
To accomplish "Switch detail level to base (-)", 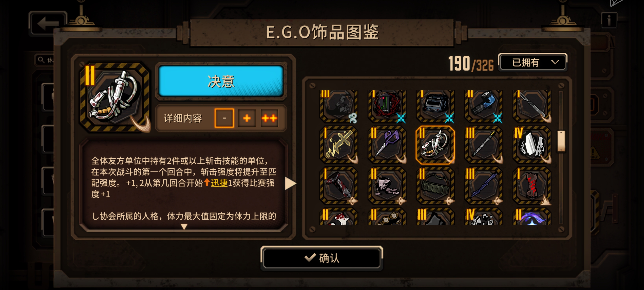I will click(224, 118).
